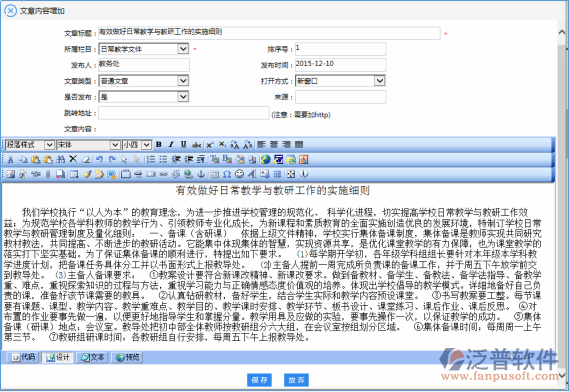Clear formatting with eraser icon
The width and height of the screenshot is (569, 392).
point(86,159)
